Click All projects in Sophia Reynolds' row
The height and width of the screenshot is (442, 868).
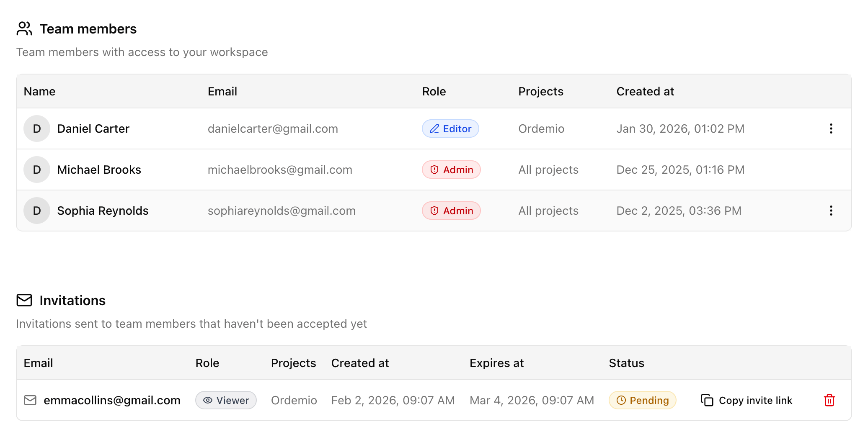548,211
